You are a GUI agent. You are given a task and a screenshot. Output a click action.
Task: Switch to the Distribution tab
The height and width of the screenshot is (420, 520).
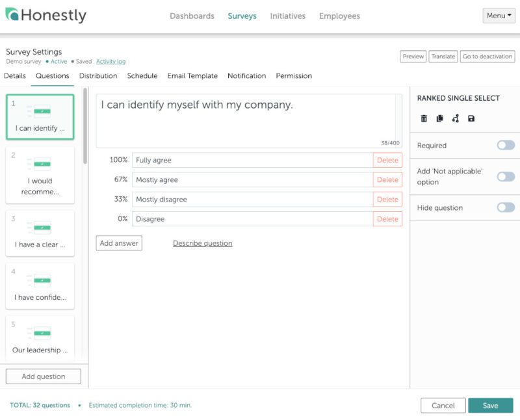[98, 75]
